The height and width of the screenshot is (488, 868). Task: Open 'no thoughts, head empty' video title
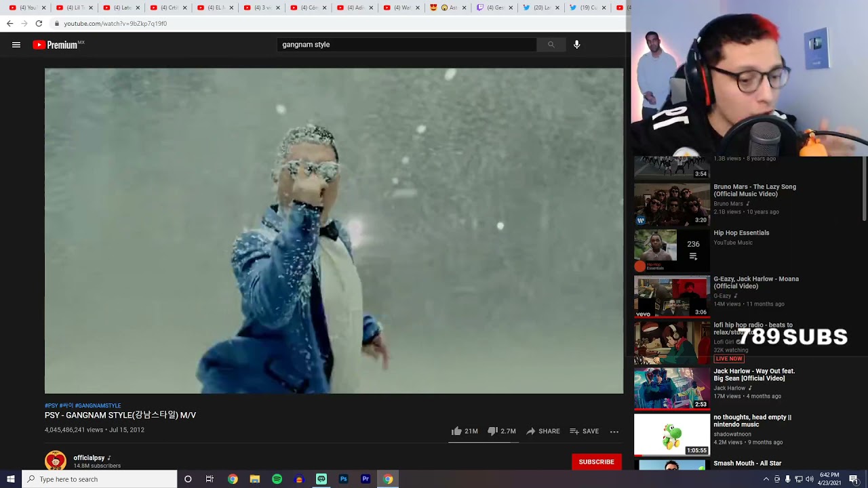(752, 421)
